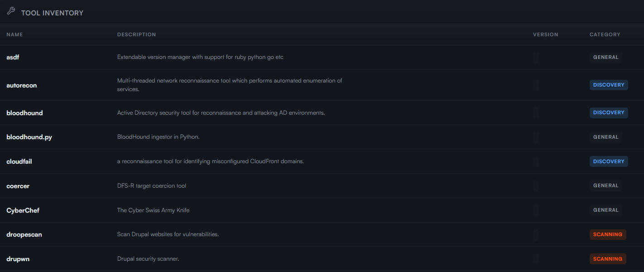This screenshot has width=644, height=272.
Task: Click 'The Cyber Swiss Army Knife' description
Action: click(x=153, y=210)
